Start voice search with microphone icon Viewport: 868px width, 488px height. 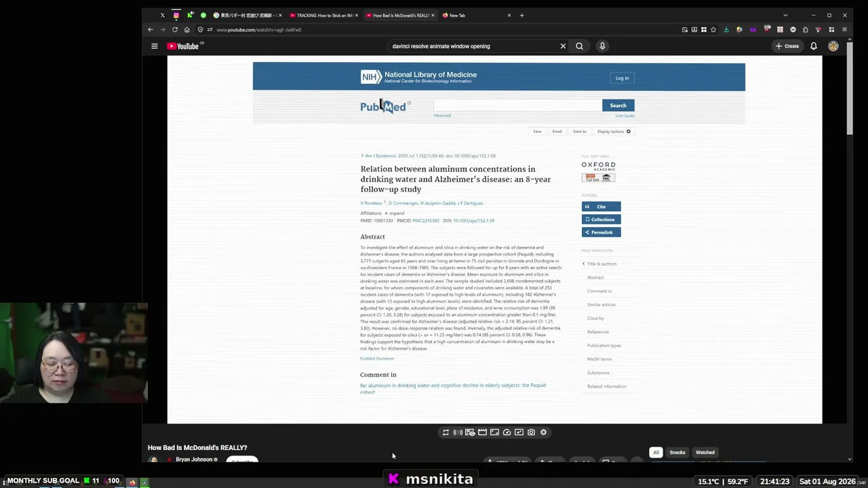coord(602,46)
